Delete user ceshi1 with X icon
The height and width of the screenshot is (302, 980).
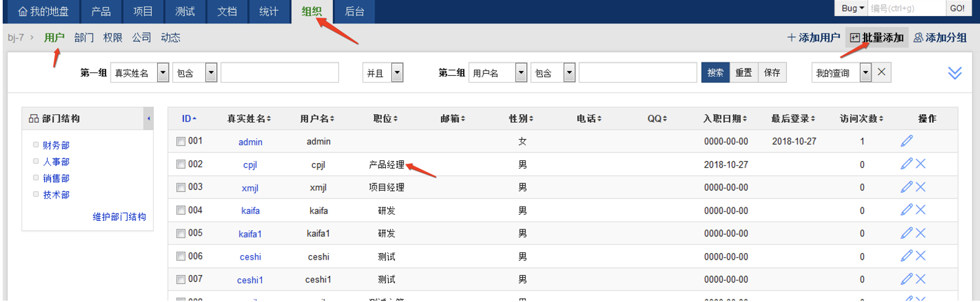coord(920,279)
